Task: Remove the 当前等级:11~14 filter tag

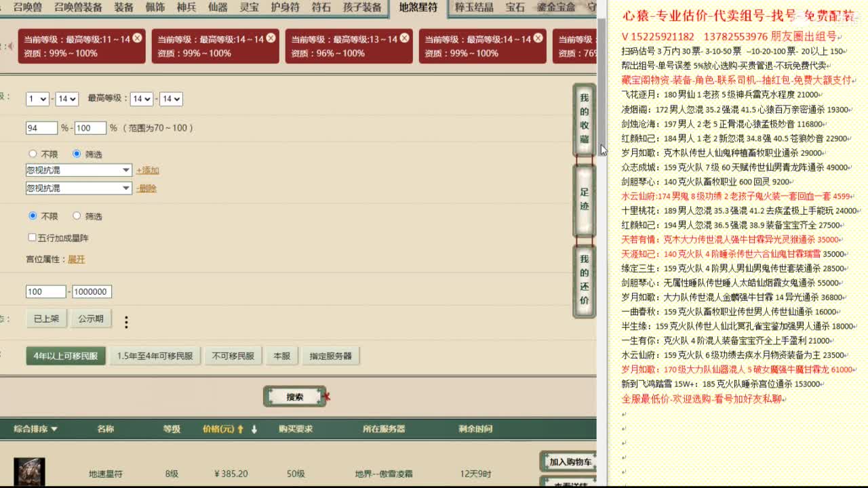Action: coord(136,39)
